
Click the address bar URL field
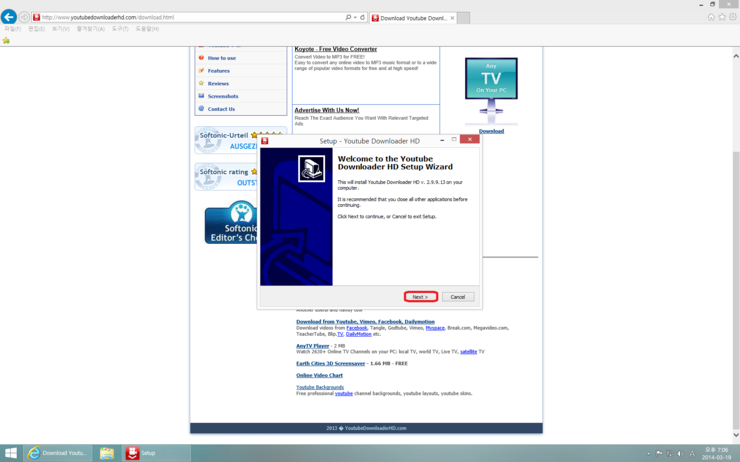pyautogui.click(x=189, y=17)
